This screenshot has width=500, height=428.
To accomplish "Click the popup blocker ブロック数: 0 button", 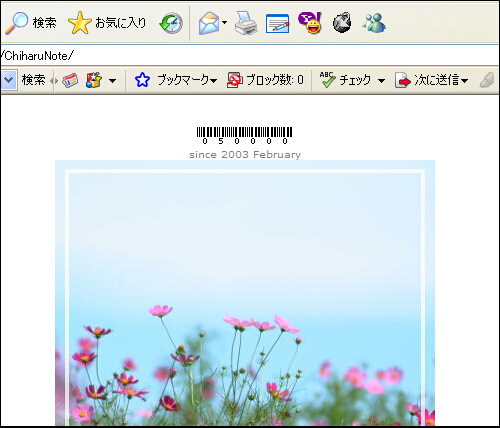I will click(x=265, y=80).
